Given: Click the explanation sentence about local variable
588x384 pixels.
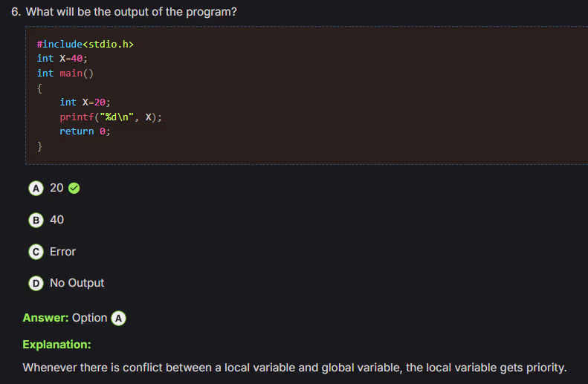Looking at the screenshot, I should 294,368.
